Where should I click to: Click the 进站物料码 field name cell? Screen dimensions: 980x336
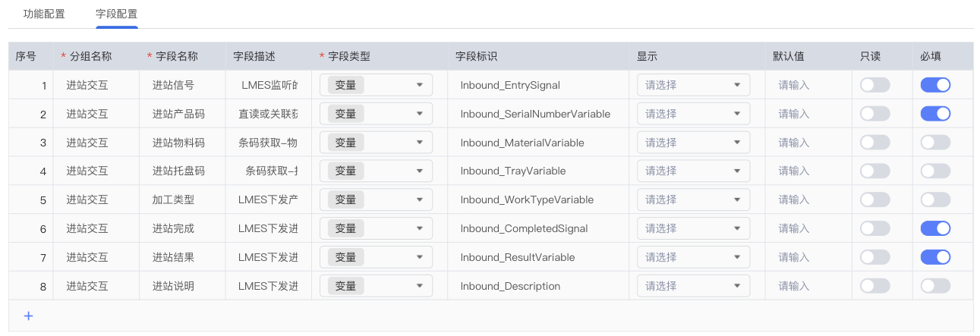[178, 143]
